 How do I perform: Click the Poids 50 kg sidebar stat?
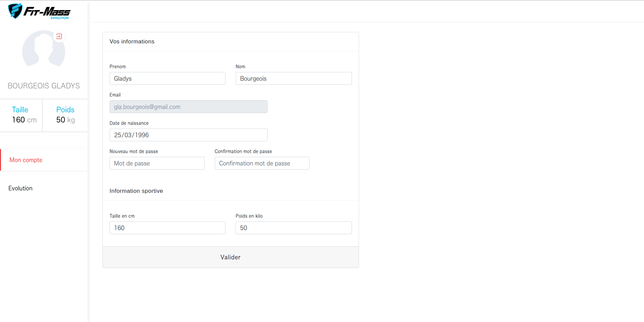65,115
